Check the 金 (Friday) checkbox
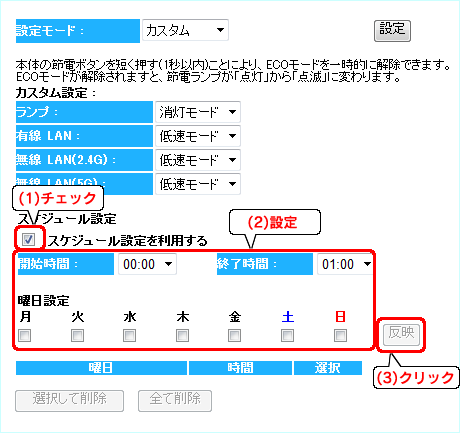The image size is (460, 433). point(234,335)
